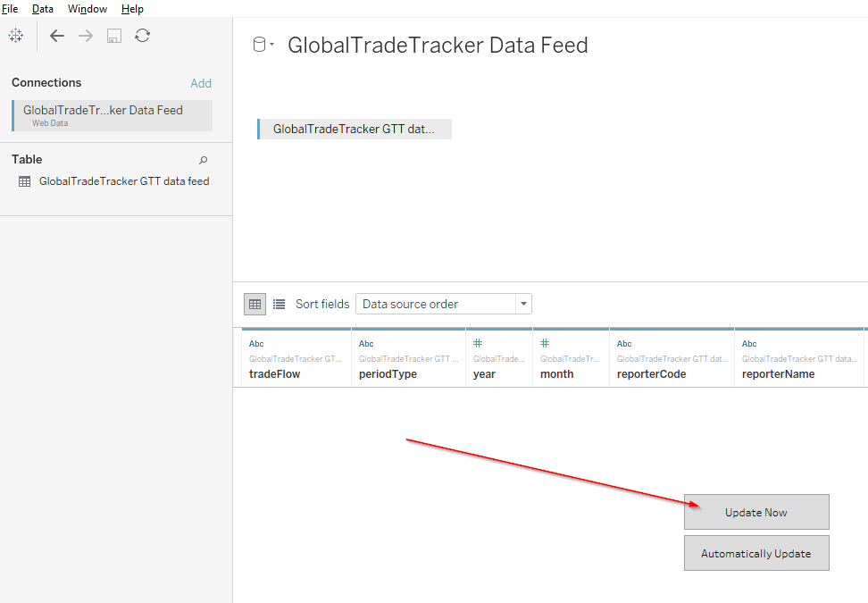Image resolution: width=868 pixels, height=603 pixels.
Task: Change Abc data type of periodType column
Action: click(x=366, y=344)
